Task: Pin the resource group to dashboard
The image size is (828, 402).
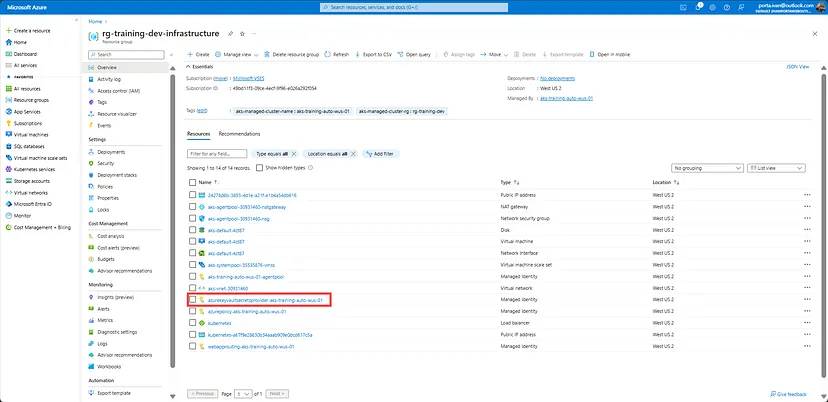Action: (x=230, y=33)
